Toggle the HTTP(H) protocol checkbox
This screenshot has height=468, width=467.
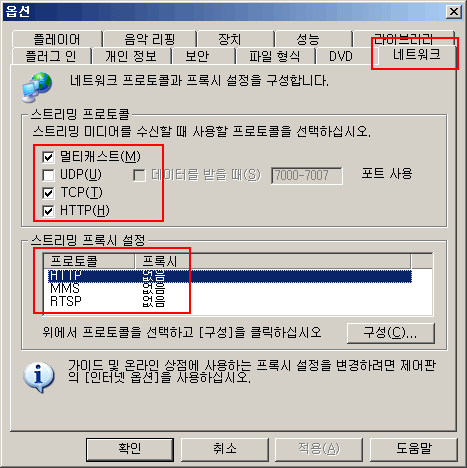48,211
